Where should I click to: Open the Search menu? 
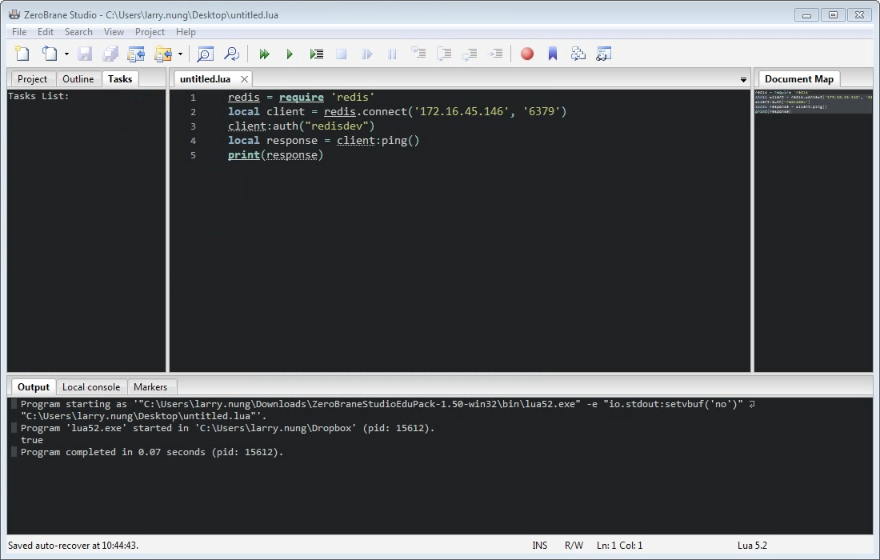coord(79,32)
